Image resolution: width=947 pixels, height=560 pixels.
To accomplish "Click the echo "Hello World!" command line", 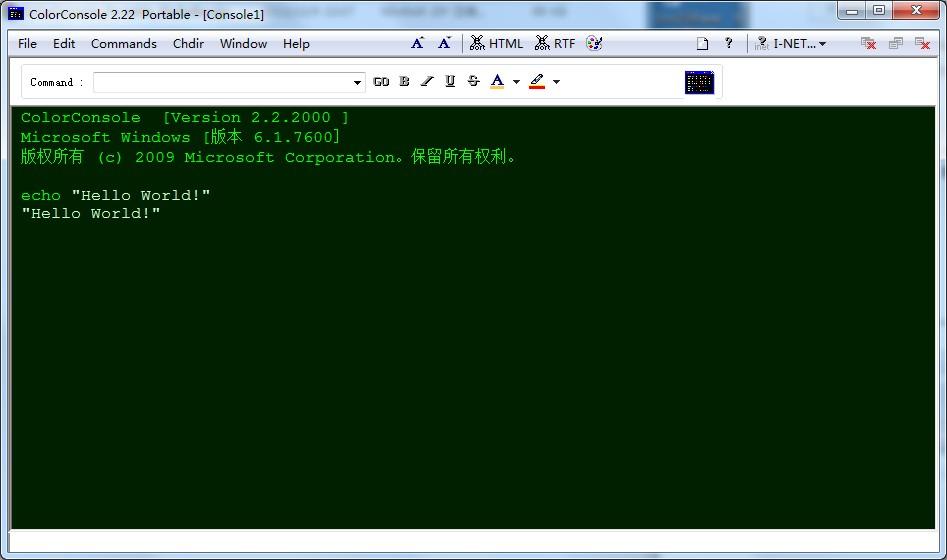I will click(x=115, y=195).
